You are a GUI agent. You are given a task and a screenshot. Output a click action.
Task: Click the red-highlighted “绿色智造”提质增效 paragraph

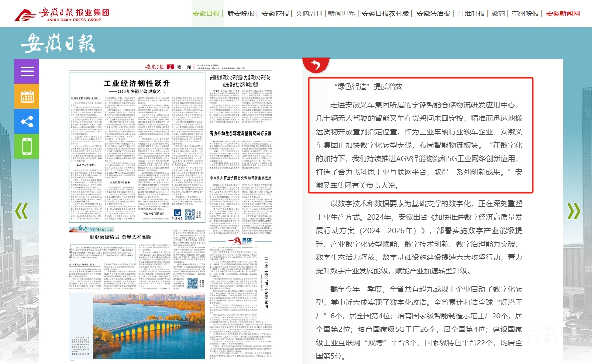tap(420, 135)
